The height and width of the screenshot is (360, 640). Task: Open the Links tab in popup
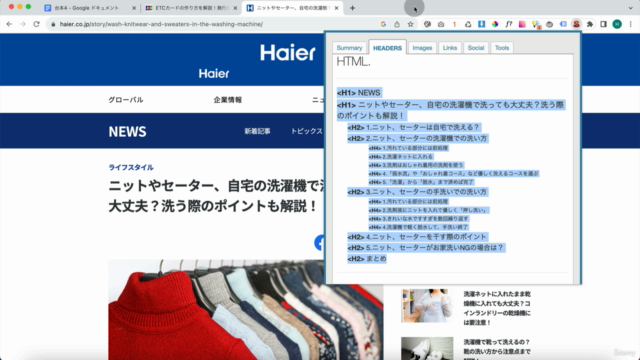click(450, 48)
